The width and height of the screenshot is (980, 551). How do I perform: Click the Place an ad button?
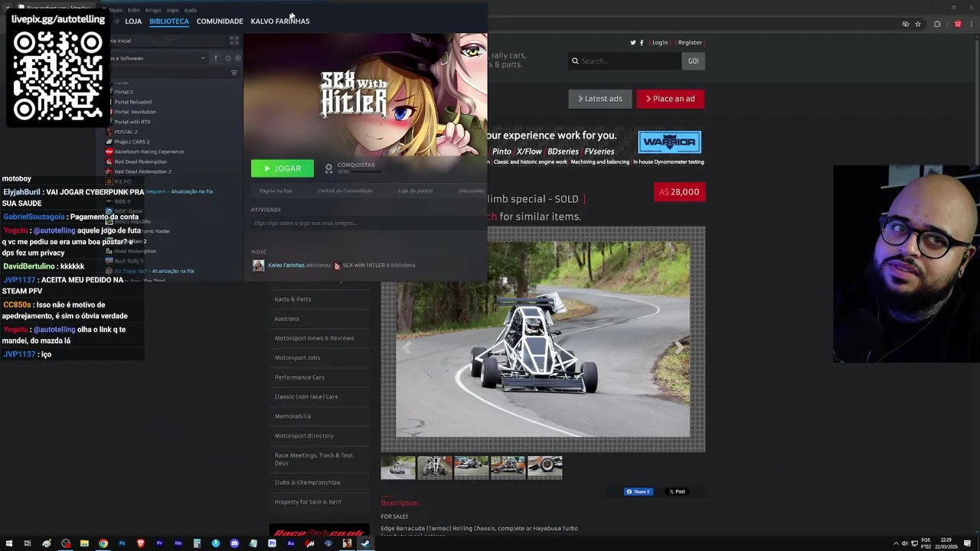tap(671, 99)
